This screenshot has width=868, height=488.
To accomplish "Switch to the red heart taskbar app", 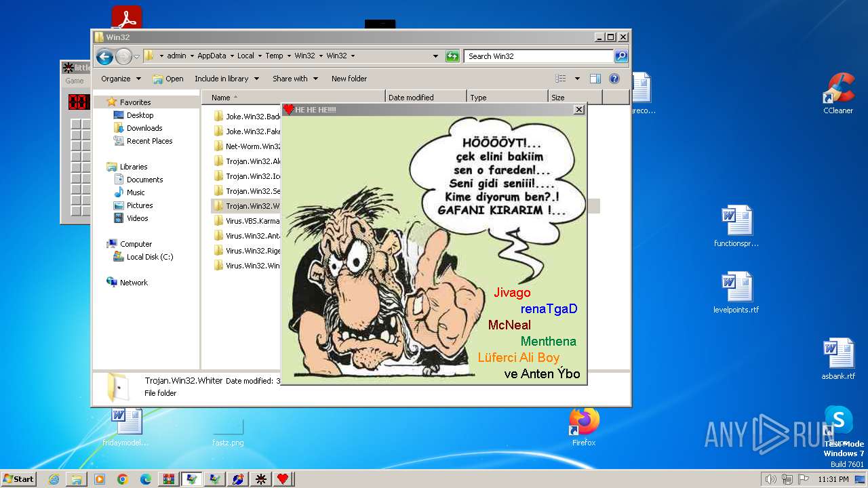I will (283, 479).
